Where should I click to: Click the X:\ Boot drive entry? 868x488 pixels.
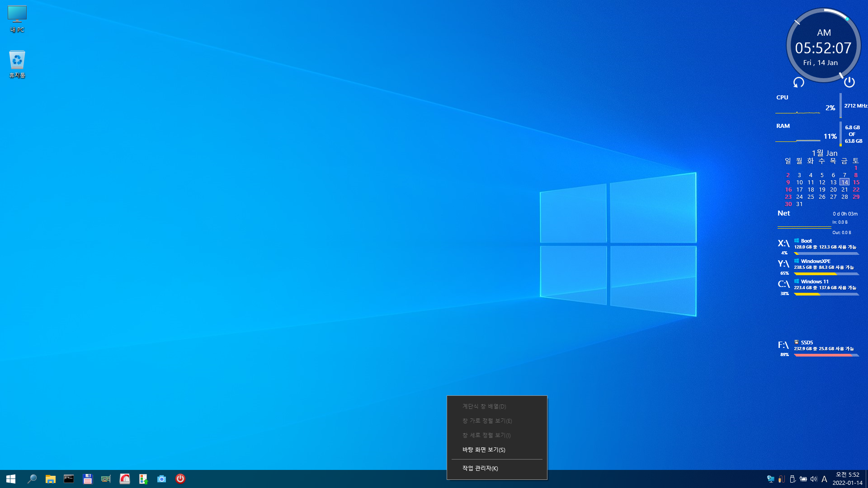pos(818,247)
